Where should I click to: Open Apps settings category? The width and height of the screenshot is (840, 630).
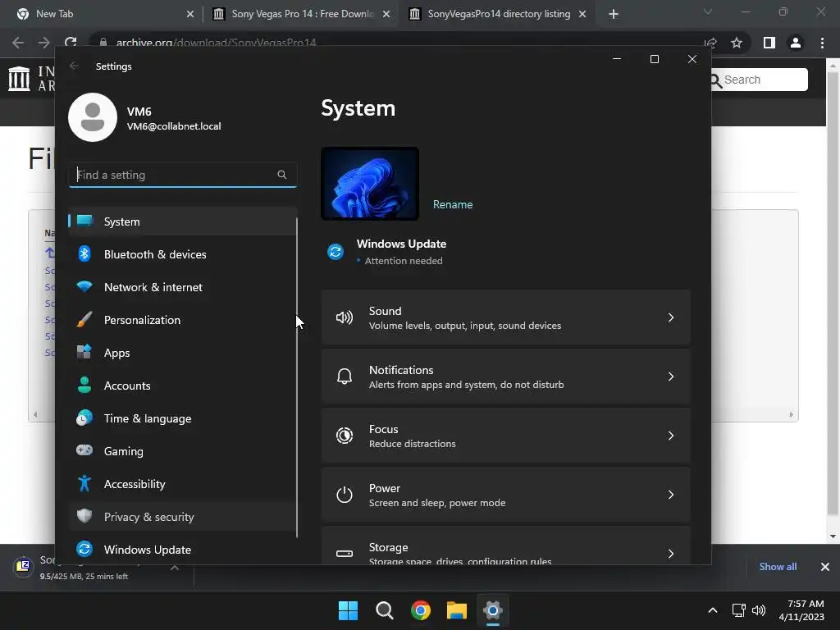(182, 353)
